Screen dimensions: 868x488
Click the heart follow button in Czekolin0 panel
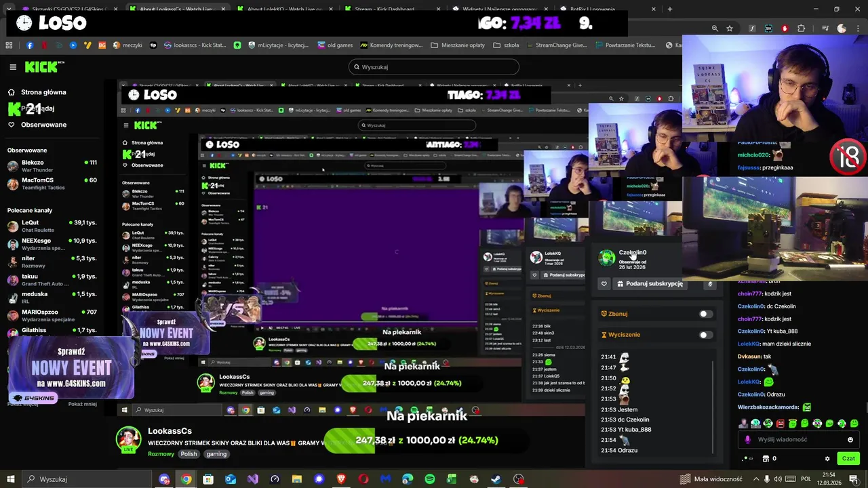(604, 284)
